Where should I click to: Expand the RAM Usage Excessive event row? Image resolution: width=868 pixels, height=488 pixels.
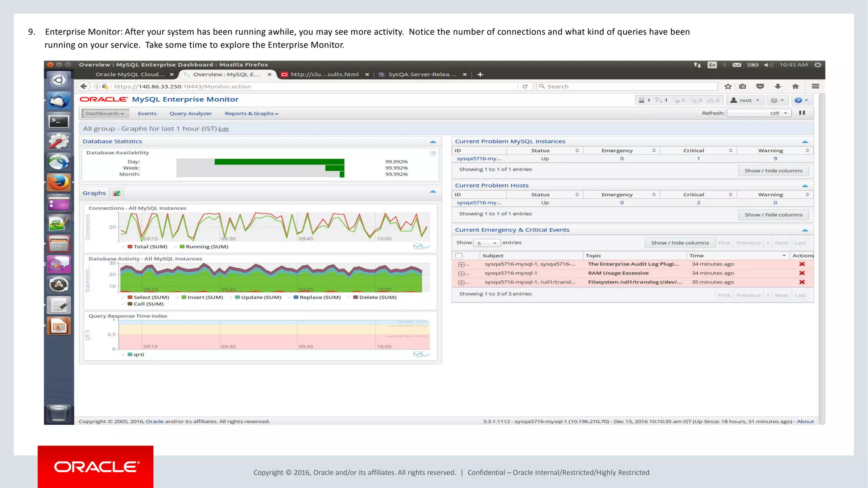point(462,274)
